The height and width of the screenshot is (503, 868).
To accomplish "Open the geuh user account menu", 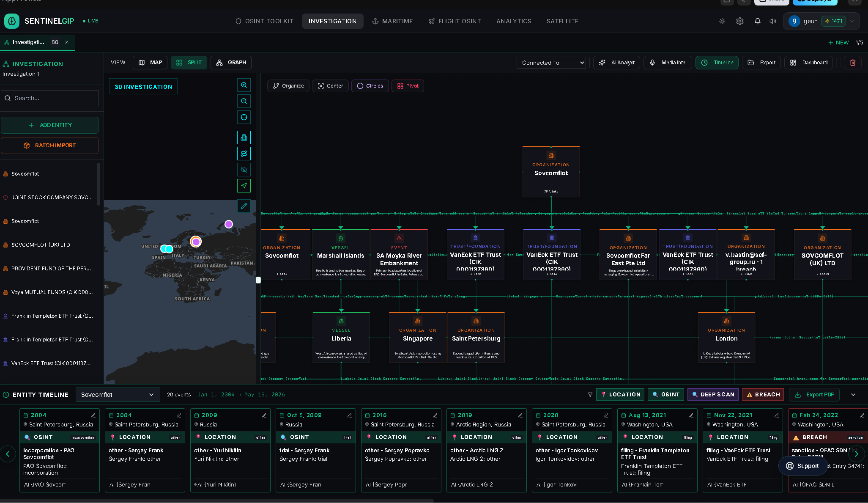I will (821, 21).
